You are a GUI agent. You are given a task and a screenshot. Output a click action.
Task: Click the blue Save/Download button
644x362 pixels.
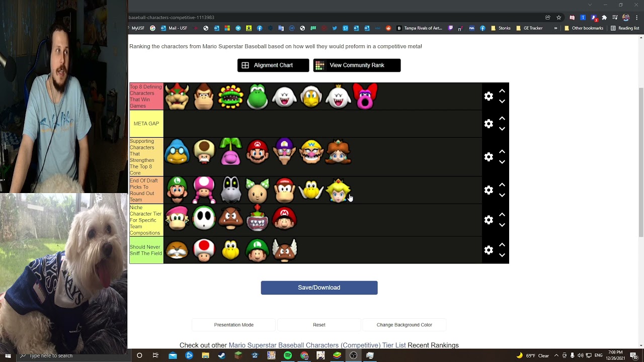click(x=319, y=288)
